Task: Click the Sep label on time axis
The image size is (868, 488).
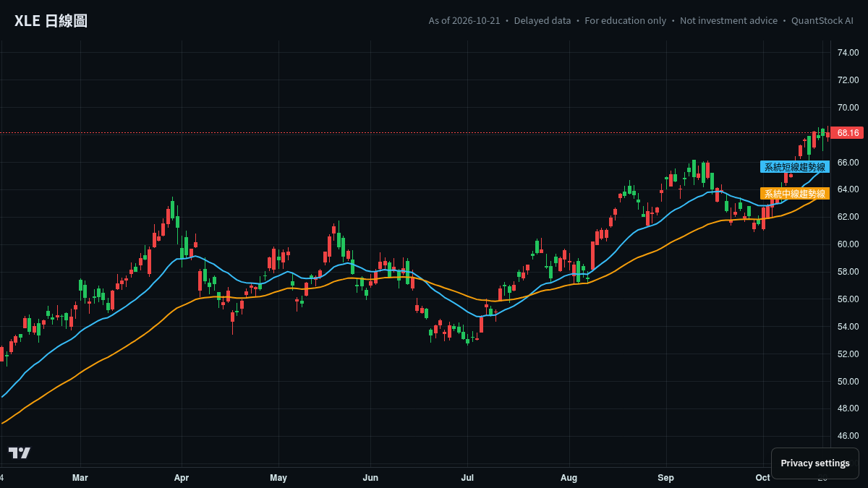Action: tap(666, 478)
